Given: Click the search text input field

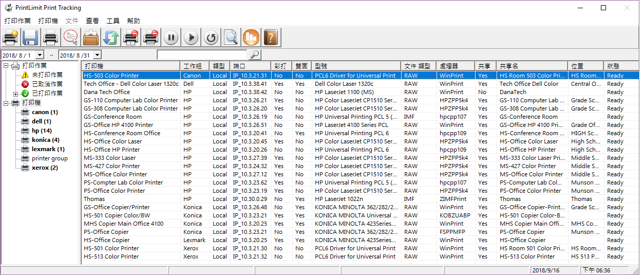Looking at the screenshot, I should pyautogui.click(x=202, y=54).
